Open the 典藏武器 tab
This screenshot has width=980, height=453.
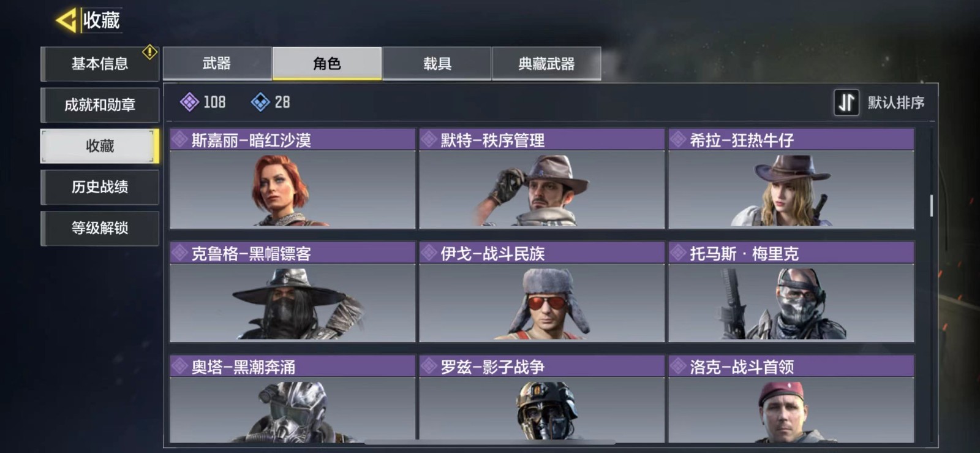pos(546,63)
